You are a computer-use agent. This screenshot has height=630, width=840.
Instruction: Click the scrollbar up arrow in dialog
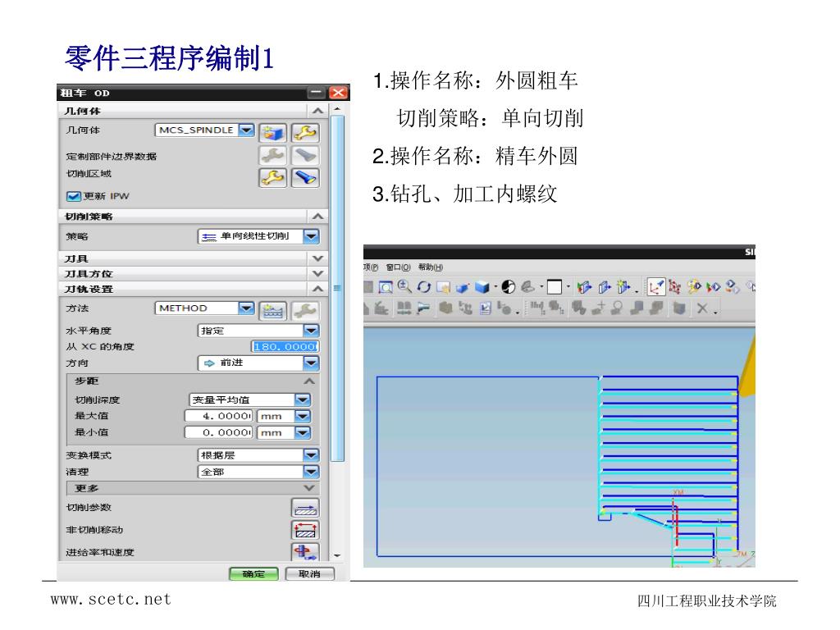[337, 109]
